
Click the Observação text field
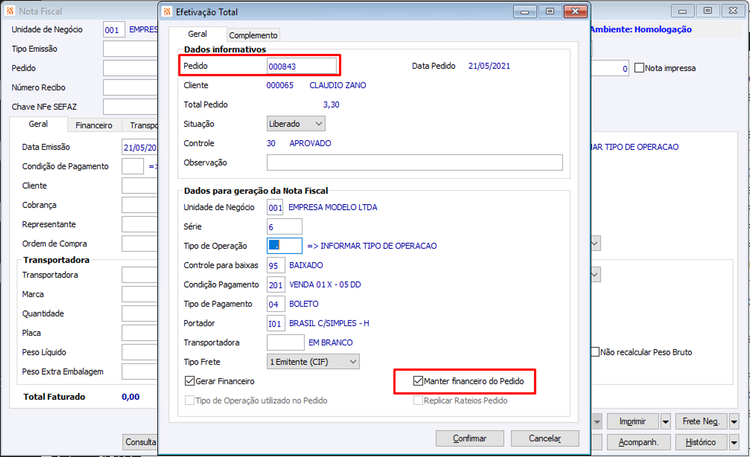pyautogui.click(x=415, y=163)
